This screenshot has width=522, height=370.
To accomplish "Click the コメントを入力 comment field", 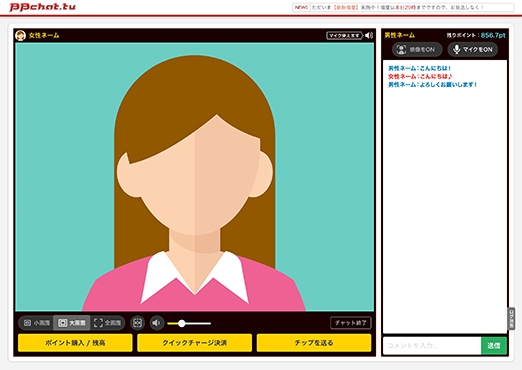I will click(432, 346).
